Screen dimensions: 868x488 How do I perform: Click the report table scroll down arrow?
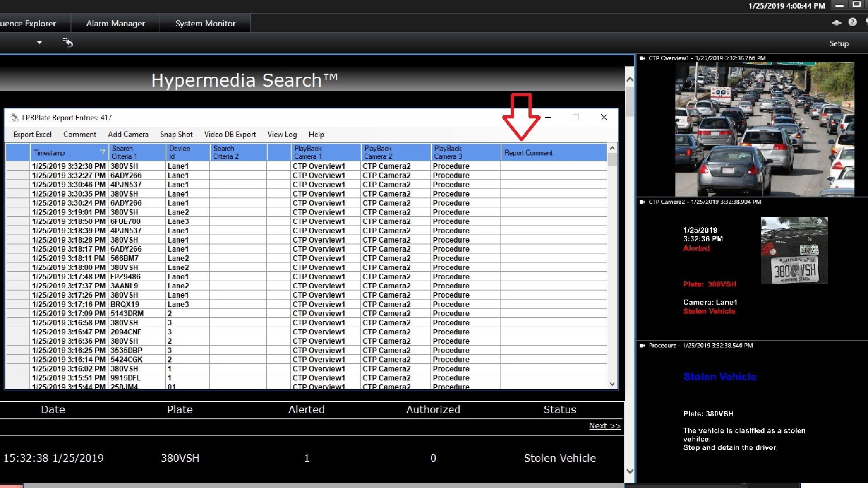coord(612,384)
